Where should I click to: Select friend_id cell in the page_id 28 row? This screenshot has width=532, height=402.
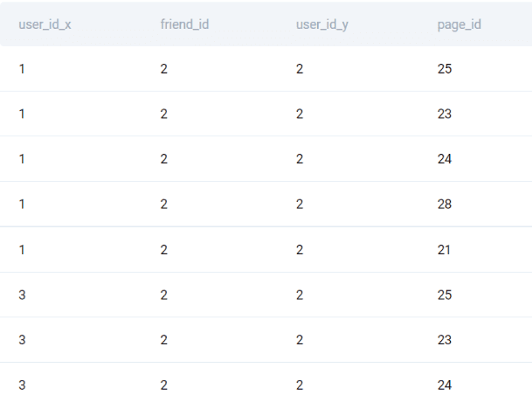163,204
